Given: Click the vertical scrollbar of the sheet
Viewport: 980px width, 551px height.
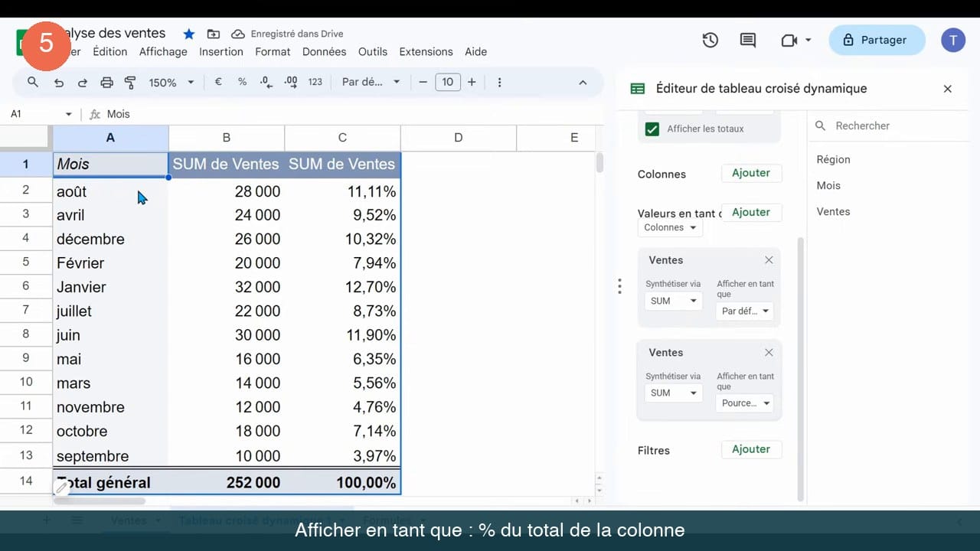Looking at the screenshot, I should click(599, 163).
